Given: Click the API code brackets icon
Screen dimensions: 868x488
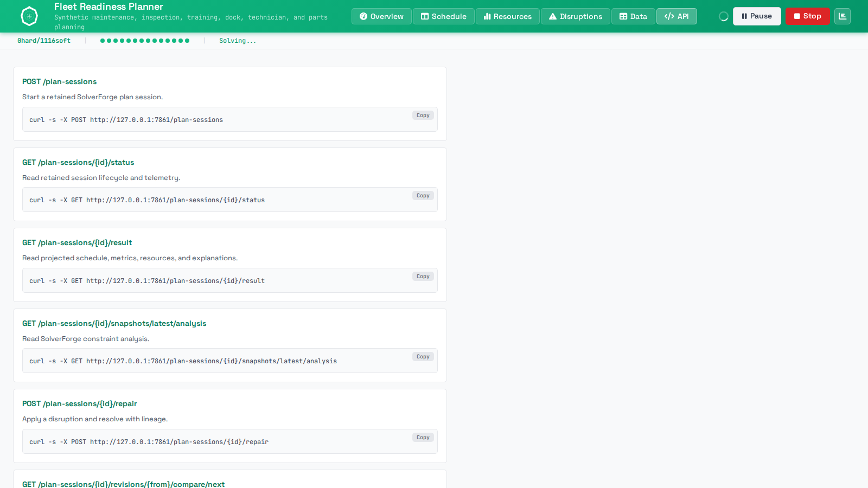Looking at the screenshot, I should [669, 16].
